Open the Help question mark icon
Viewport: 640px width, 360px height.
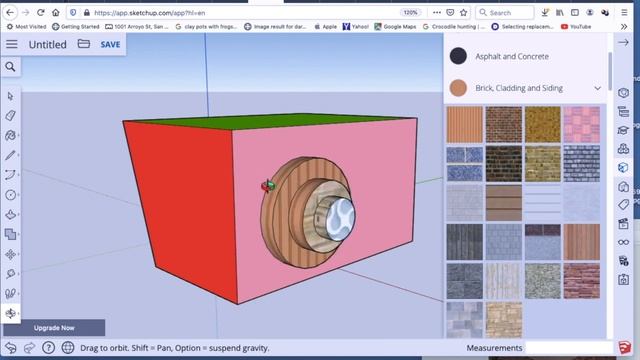pos(48,348)
